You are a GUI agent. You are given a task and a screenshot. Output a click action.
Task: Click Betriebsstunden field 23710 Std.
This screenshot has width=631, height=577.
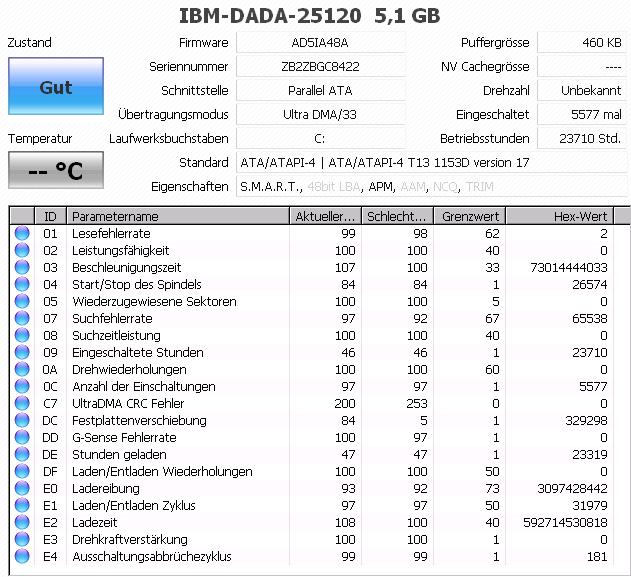(582, 138)
